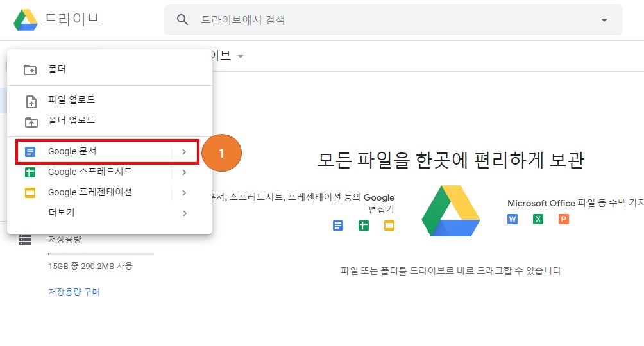Image resolution: width=644 pixels, height=346 pixels.
Task: Click the Google Drive logo
Action: (26, 20)
